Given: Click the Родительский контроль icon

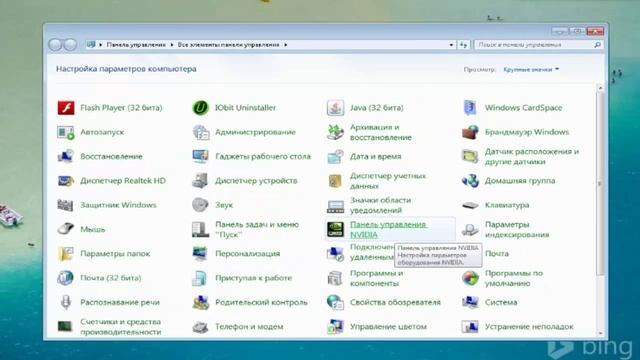Looking at the screenshot, I should tap(200, 302).
